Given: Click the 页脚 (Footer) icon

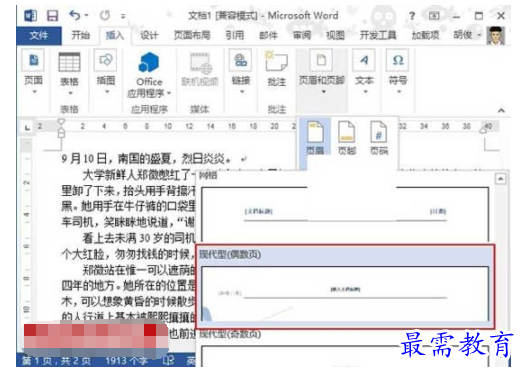Looking at the screenshot, I should coord(347,137).
